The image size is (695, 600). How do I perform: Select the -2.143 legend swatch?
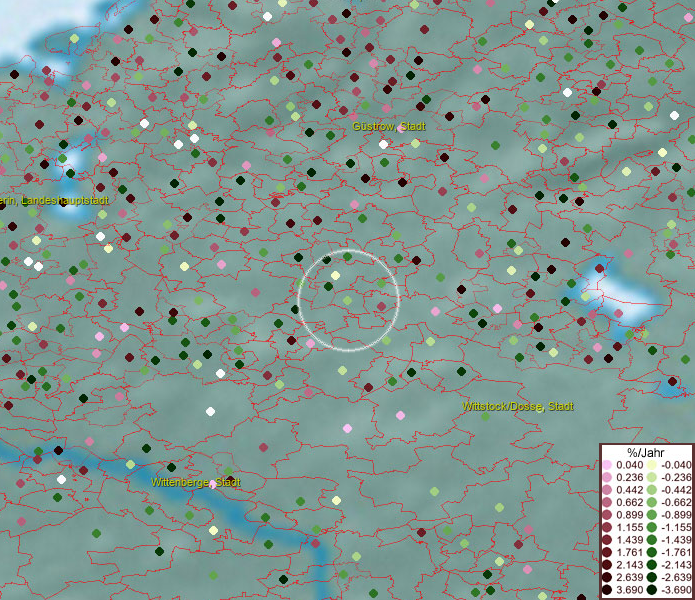[x=652, y=565]
